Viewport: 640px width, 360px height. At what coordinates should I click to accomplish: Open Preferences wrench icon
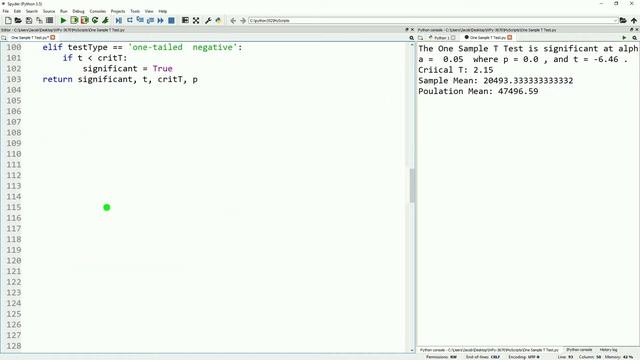point(208,20)
